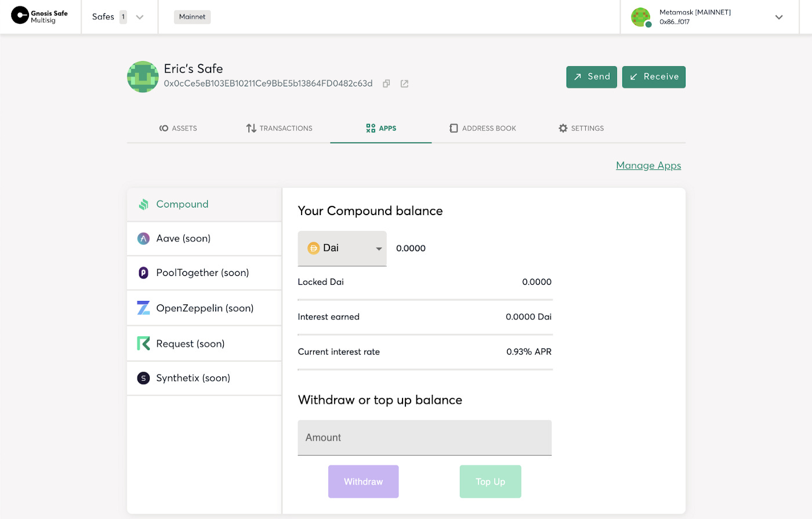Open the Address Book tab
812x519 pixels.
(x=483, y=128)
